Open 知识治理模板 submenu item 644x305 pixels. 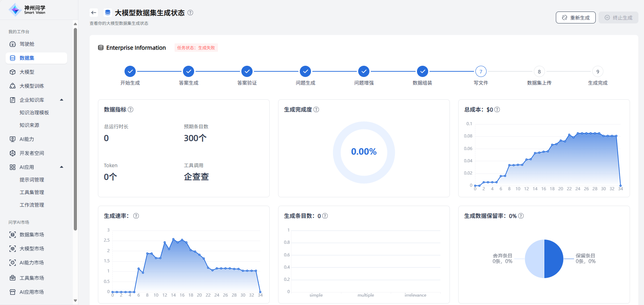(x=34, y=113)
